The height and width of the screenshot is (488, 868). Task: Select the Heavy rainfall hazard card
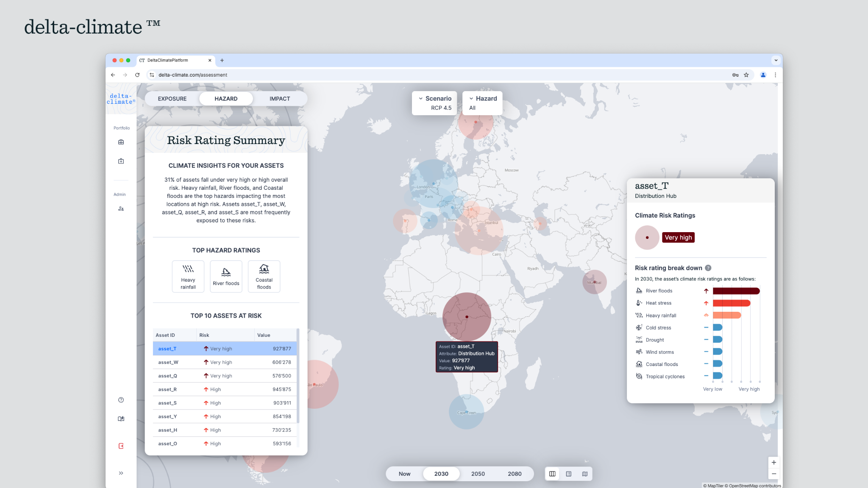tap(188, 276)
